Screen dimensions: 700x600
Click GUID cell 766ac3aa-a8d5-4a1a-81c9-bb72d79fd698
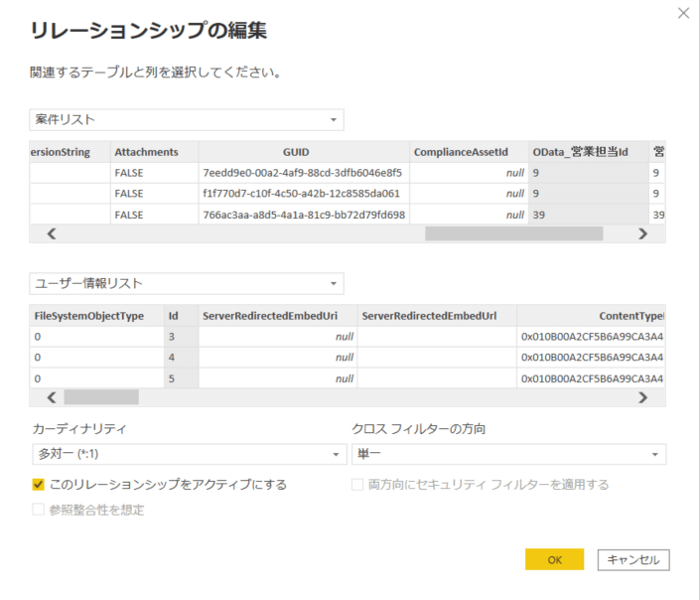pos(304,215)
